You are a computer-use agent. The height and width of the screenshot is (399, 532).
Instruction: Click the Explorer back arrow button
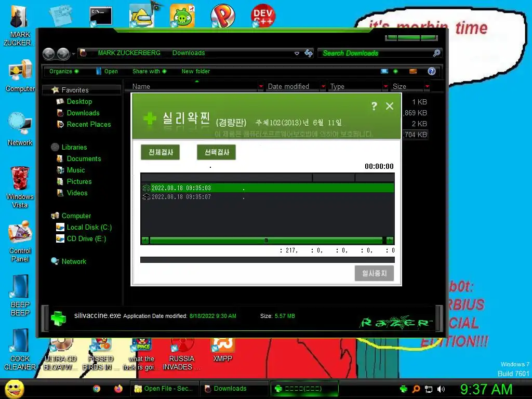point(48,54)
